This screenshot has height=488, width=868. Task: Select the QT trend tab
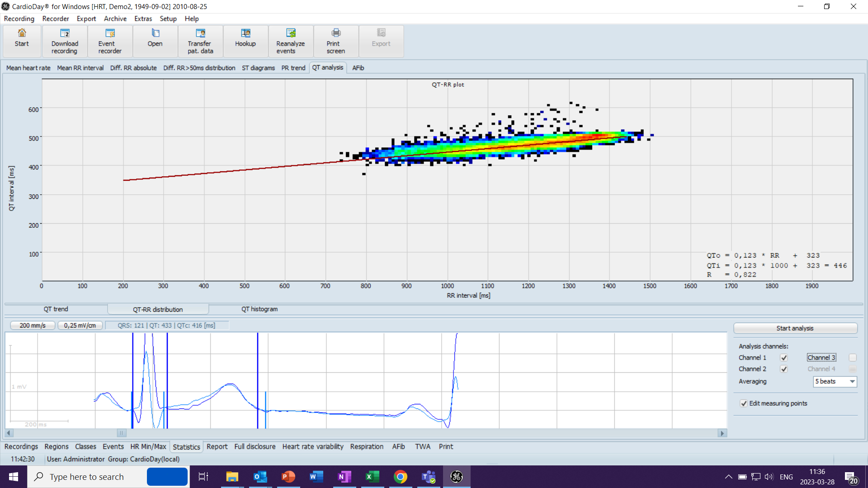pos(56,309)
